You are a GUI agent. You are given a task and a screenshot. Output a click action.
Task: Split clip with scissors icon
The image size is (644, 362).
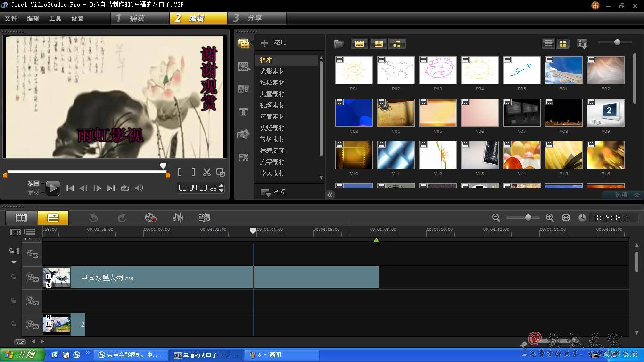point(206,173)
